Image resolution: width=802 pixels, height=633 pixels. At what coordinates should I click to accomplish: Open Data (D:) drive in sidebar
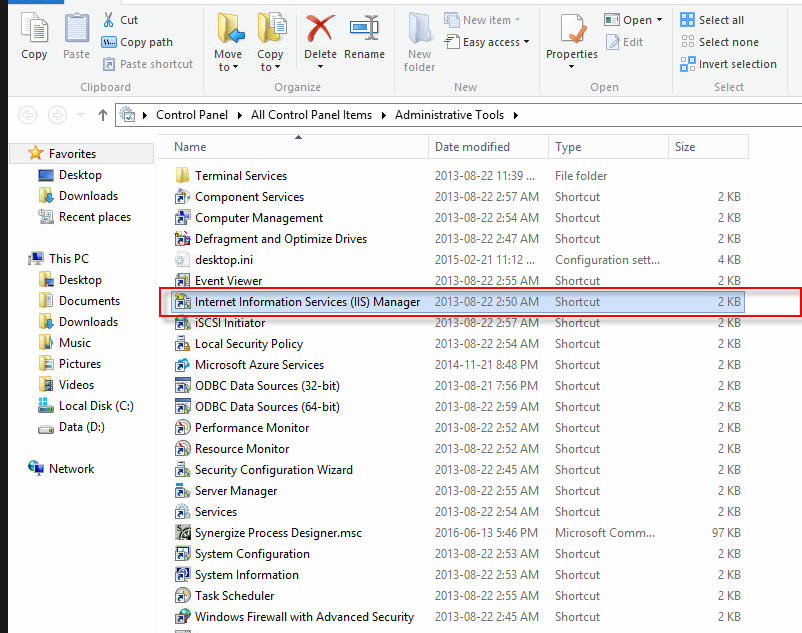pos(81,426)
